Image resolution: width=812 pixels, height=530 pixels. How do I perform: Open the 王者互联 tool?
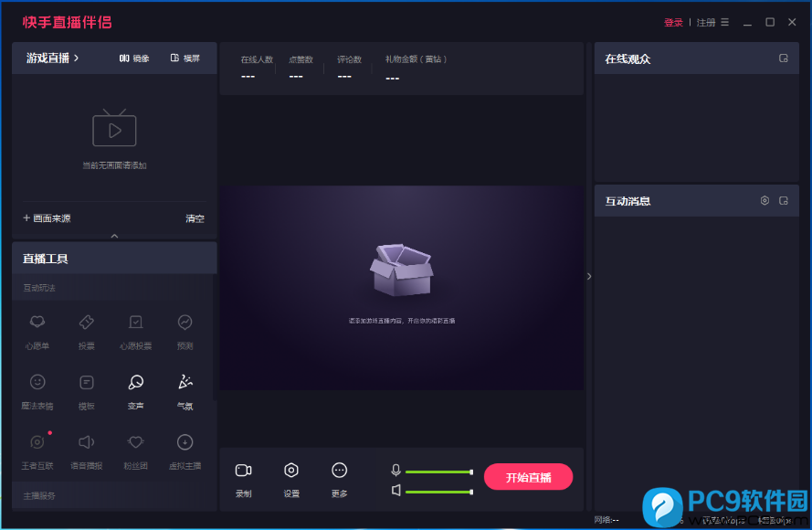tap(37, 450)
